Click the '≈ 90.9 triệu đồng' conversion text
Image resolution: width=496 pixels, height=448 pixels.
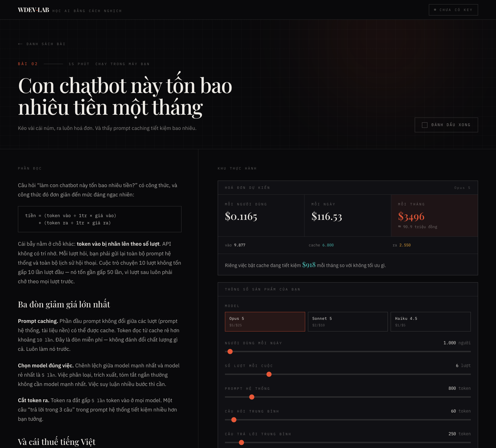(x=417, y=227)
